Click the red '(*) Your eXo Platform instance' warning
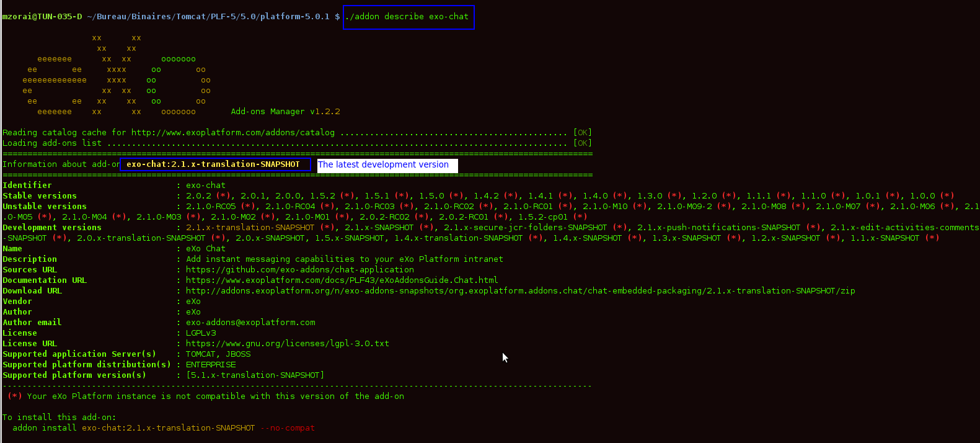 [x=206, y=396]
